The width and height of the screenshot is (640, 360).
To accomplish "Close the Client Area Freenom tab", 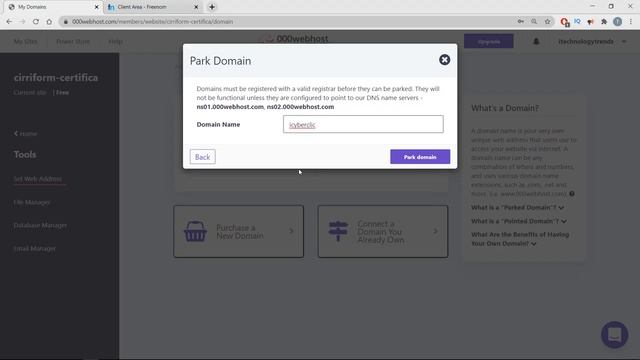I will (196, 7).
